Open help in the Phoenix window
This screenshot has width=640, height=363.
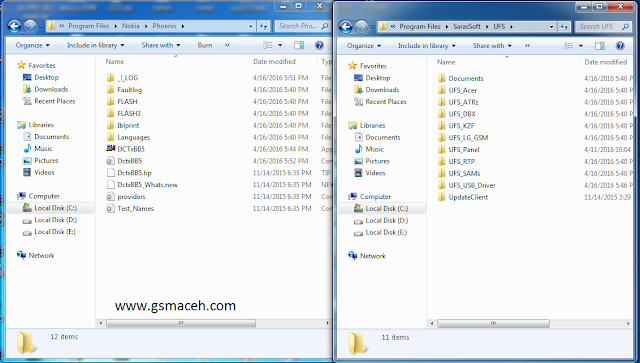(x=319, y=45)
